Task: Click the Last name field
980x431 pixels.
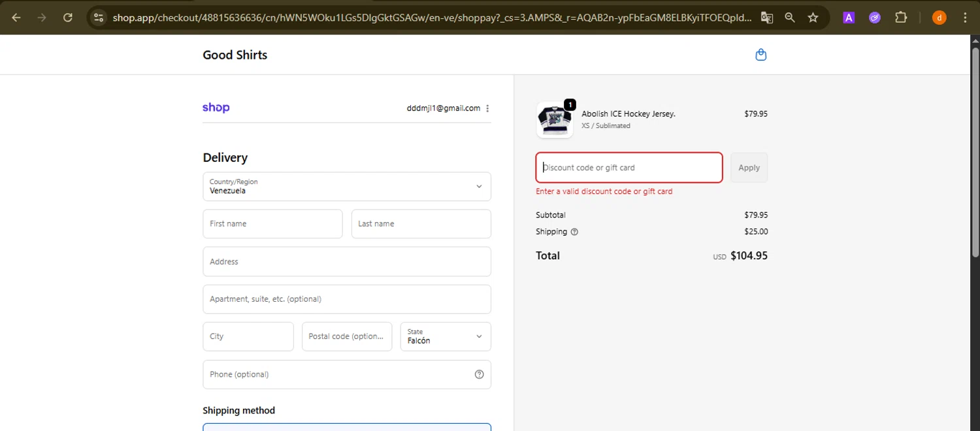Action: [x=421, y=223]
